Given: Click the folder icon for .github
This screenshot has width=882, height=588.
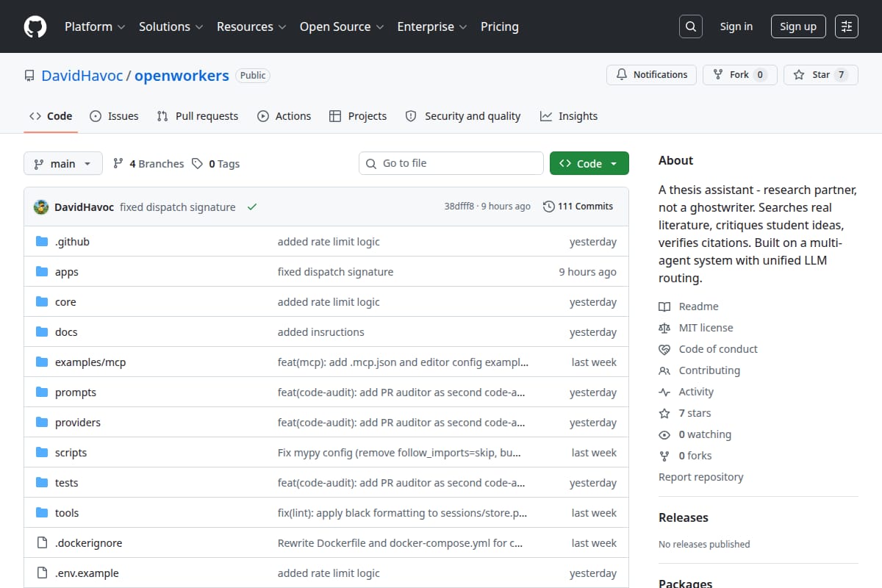Looking at the screenshot, I should (42, 242).
